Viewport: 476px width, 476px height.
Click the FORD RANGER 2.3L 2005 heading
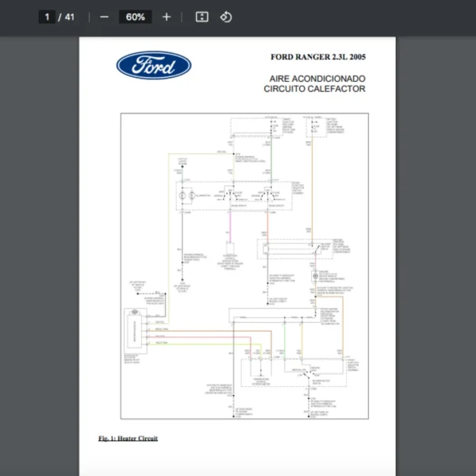[318, 57]
